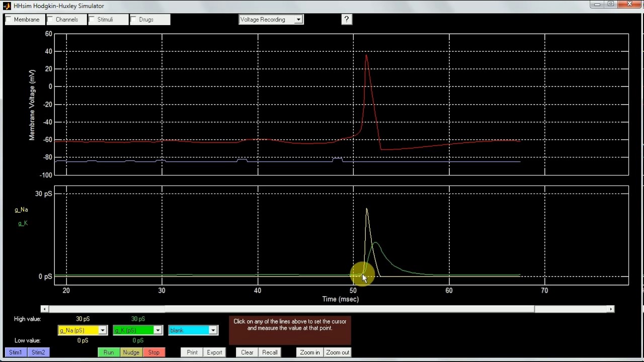Select the "Low value:" label
The height and width of the screenshot is (362, 644).
click(x=27, y=341)
